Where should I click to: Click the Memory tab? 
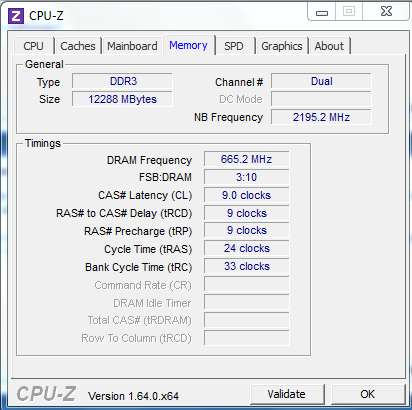[188, 45]
